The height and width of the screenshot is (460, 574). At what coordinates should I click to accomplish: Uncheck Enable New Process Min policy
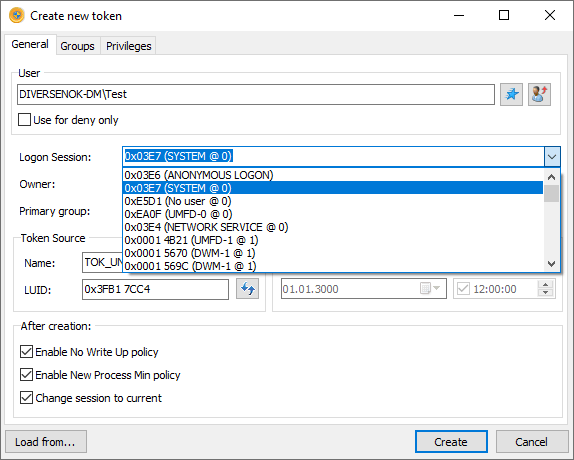26,375
